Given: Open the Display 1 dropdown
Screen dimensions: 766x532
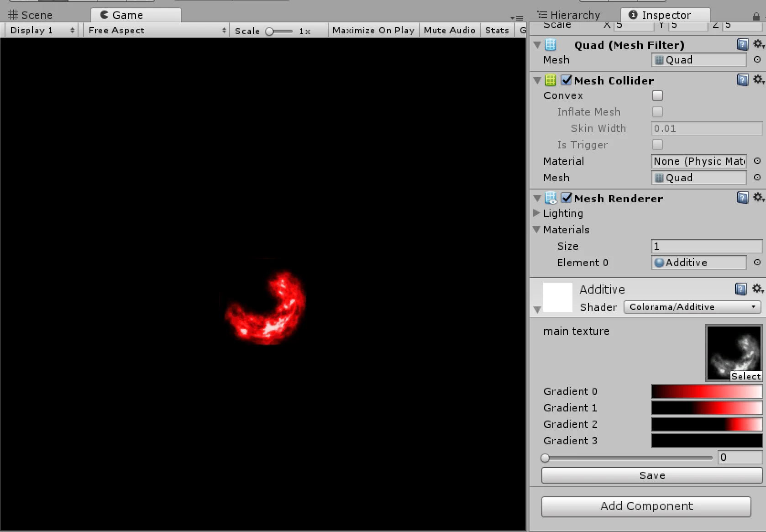Looking at the screenshot, I should click(x=42, y=31).
